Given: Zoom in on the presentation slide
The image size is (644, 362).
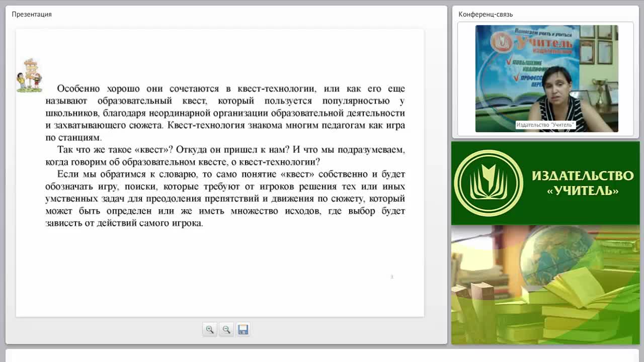Looking at the screenshot, I should 210,330.
